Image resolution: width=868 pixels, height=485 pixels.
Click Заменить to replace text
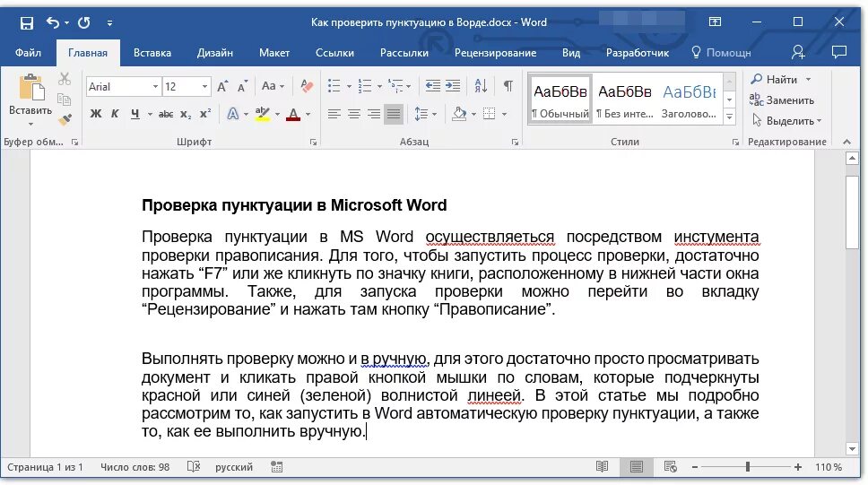click(782, 100)
